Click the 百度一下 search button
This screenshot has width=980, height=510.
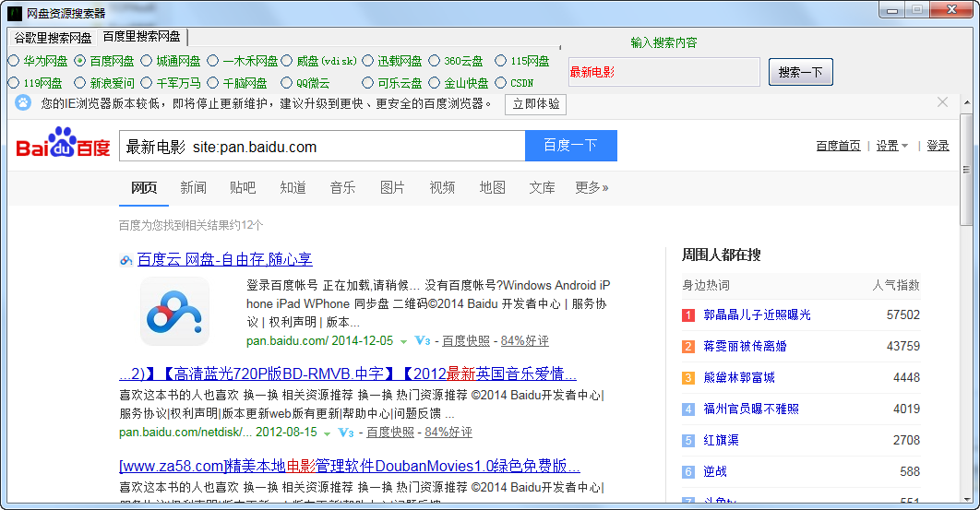(570, 146)
